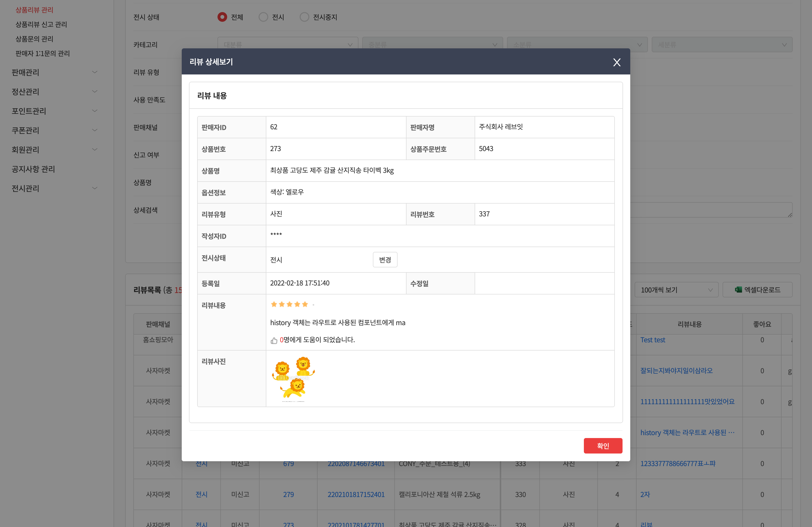Select the 전시 radio for 전시 상태
This screenshot has height=527, width=812.
coord(263,17)
